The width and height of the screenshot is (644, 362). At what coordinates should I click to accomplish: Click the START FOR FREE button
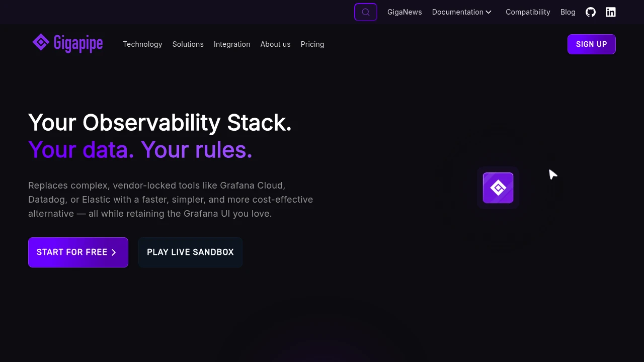click(78, 252)
